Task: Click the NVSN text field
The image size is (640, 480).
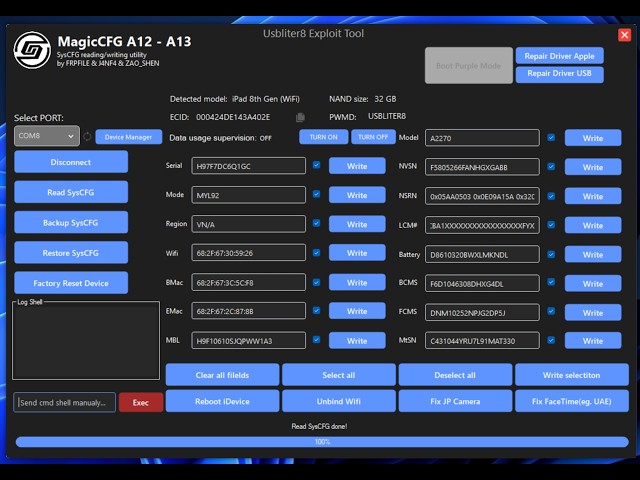Action: coord(482,167)
